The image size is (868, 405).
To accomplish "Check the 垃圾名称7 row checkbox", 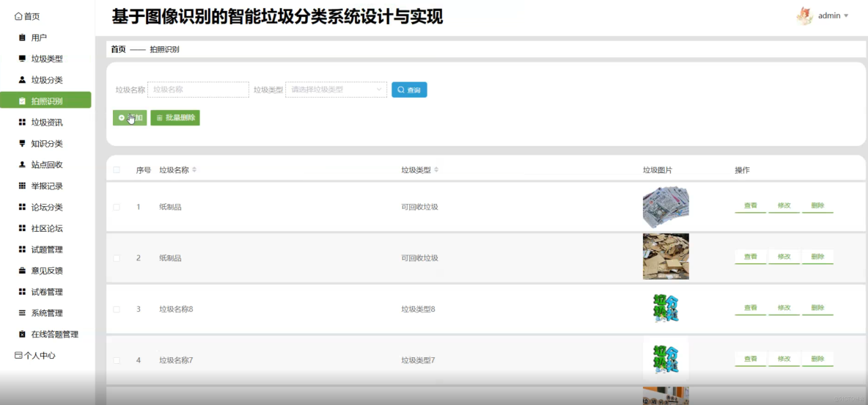I will pyautogui.click(x=117, y=360).
